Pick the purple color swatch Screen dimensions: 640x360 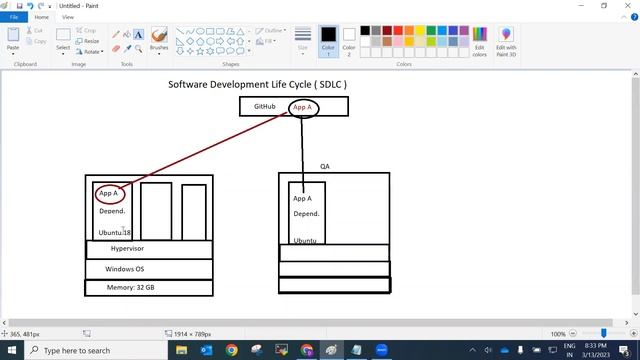[464, 30]
